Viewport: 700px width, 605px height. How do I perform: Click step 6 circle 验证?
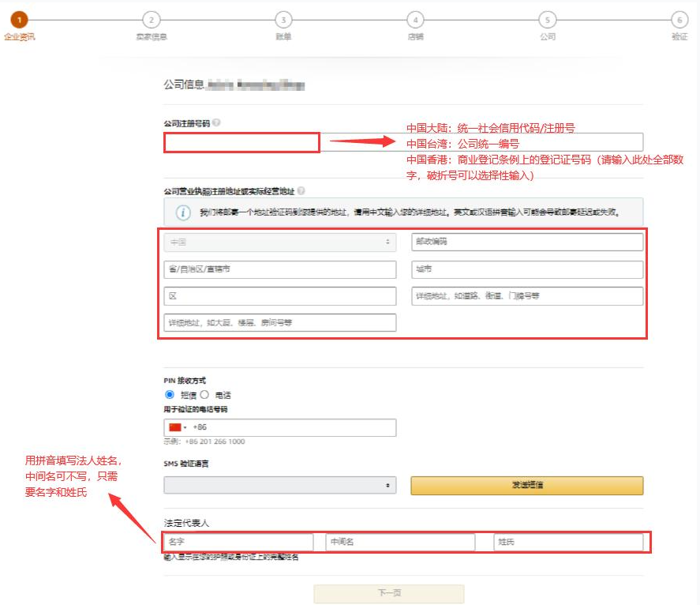[x=680, y=20]
